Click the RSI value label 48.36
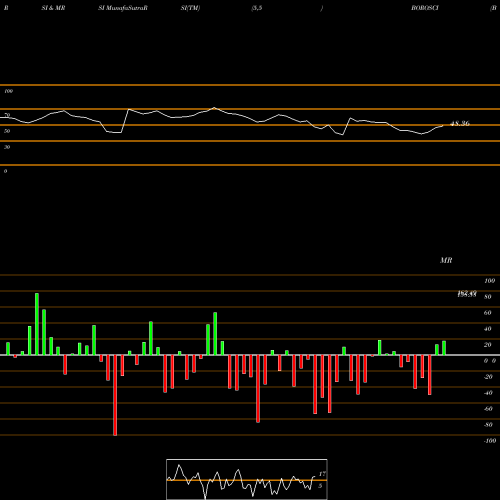Screen dimensions: 500x500 [460, 124]
